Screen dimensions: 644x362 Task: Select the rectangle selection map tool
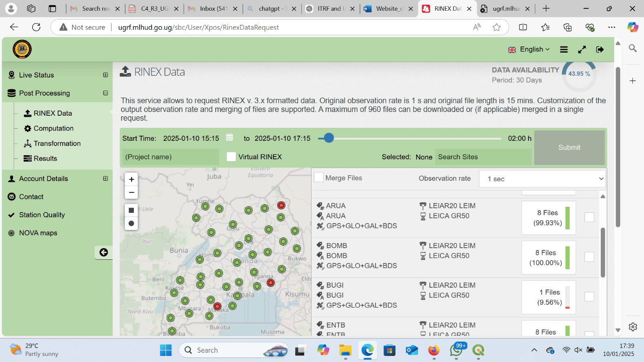(x=132, y=211)
